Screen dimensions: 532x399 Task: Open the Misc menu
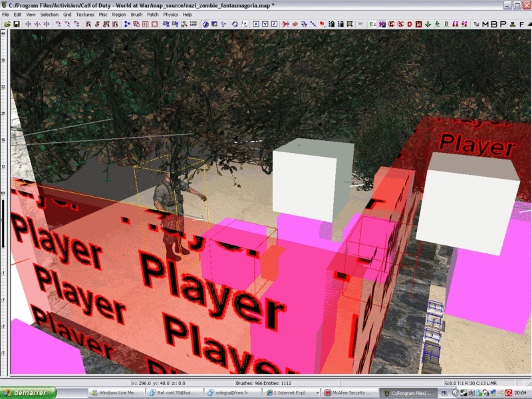(x=103, y=15)
